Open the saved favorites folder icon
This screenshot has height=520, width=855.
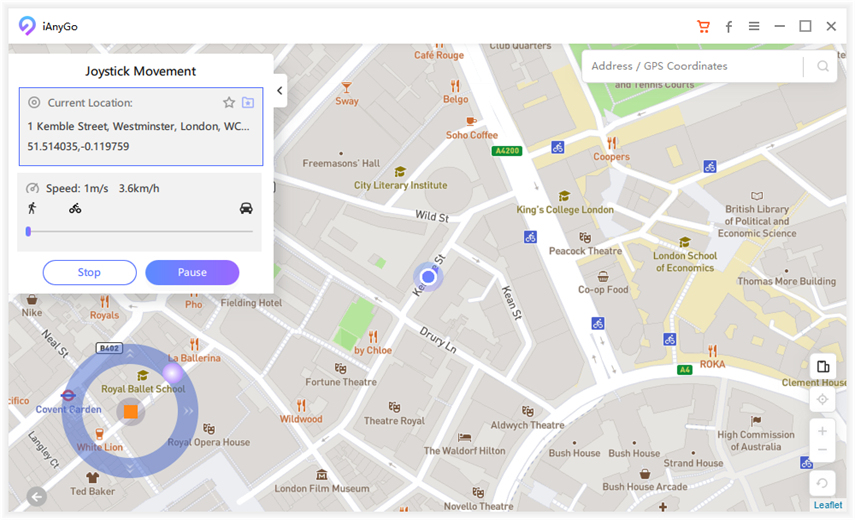click(248, 103)
